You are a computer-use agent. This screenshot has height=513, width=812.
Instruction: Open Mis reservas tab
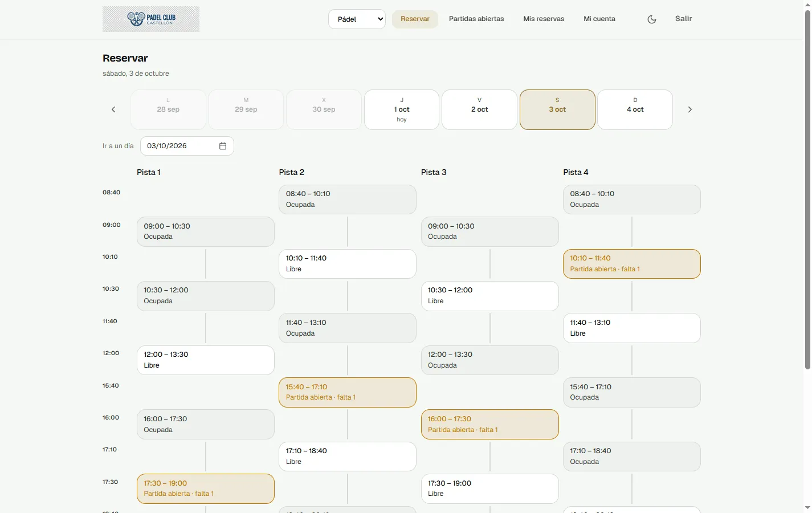544,19
